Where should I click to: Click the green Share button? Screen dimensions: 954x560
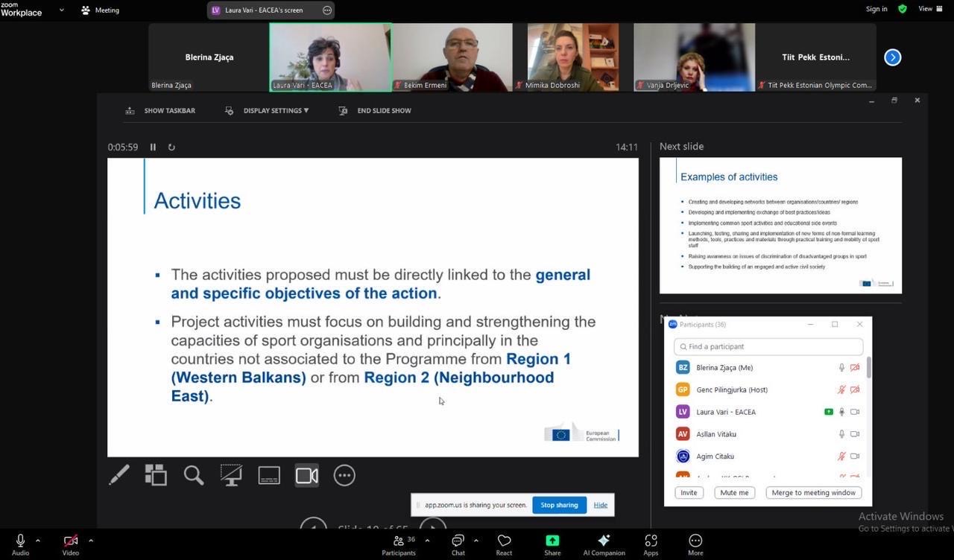[552, 544]
